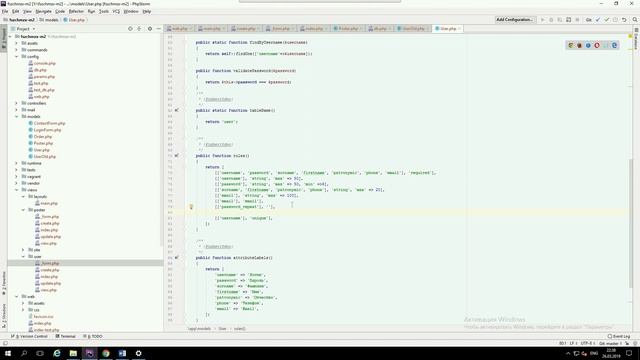Click the Git commit green checkmark
The image size is (640, 360).
pyautogui.click(x=607, y=20)
